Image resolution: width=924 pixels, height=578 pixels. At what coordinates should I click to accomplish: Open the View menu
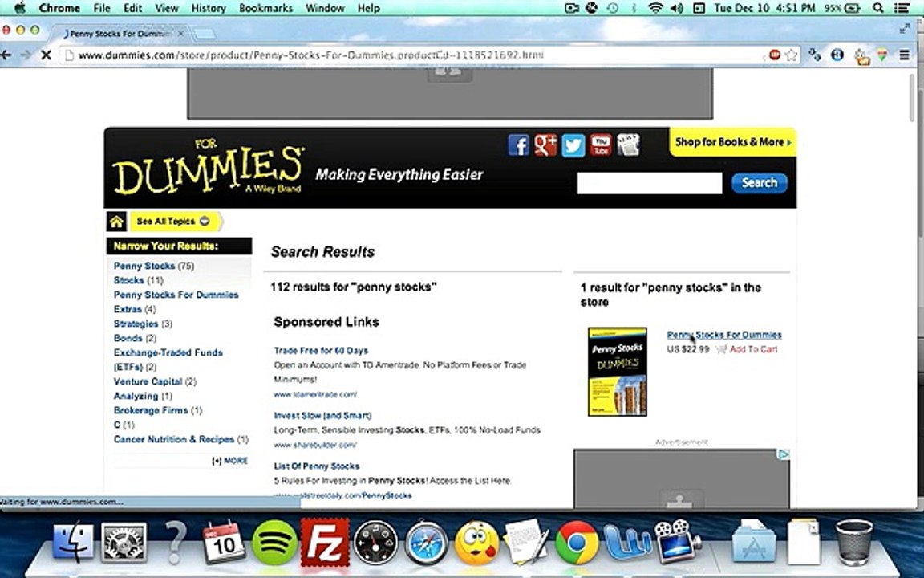167,8
